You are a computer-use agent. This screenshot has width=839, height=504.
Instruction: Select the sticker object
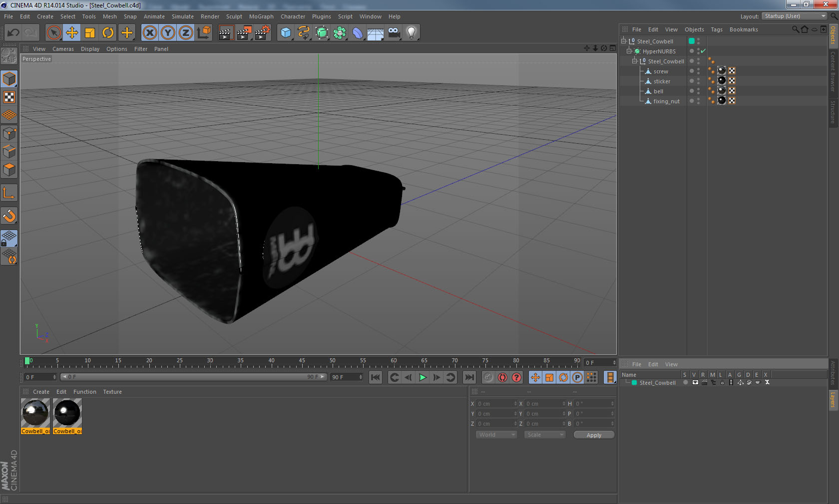point(662,81)
